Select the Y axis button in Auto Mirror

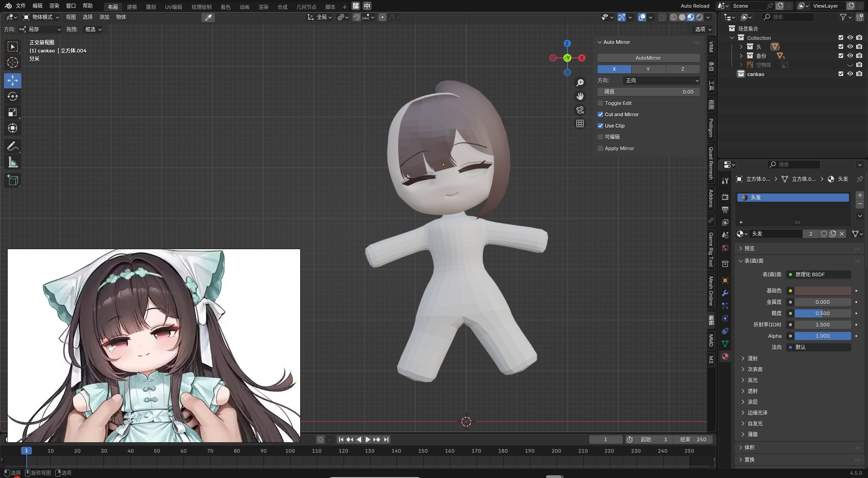[x=648, y=69]
